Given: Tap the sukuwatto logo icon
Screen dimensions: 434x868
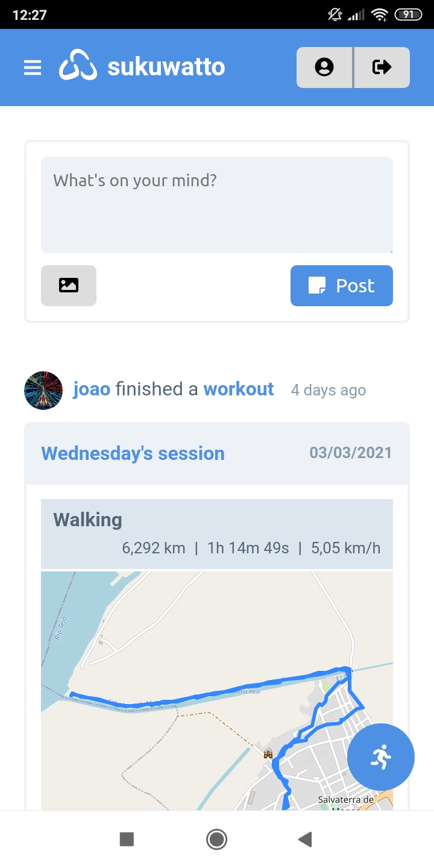Looking at the screenshot, I should pyautogui.click(x=78, y=66).
